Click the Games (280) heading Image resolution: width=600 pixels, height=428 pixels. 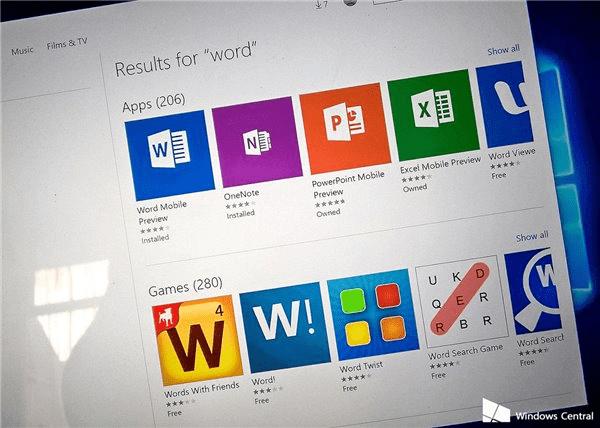[185, 286]
